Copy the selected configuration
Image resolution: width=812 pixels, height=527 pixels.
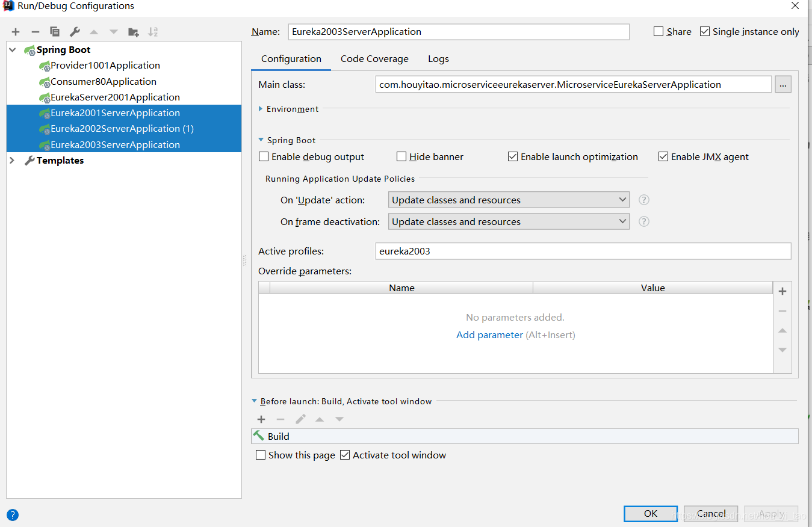(55, 32)
